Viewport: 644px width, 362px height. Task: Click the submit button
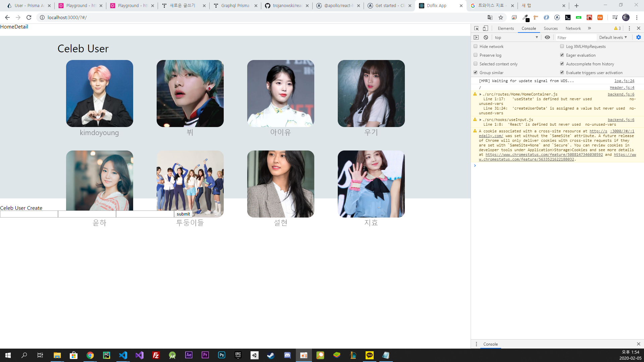click(x=183, y=214)
